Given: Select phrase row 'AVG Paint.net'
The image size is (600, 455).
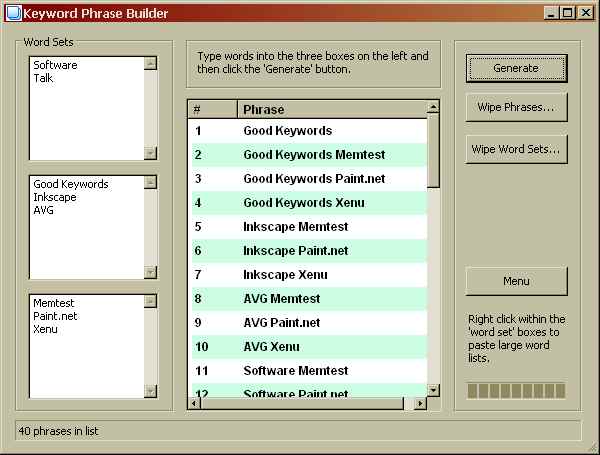Looking at the screenshot, I should (x=309, y=323).
